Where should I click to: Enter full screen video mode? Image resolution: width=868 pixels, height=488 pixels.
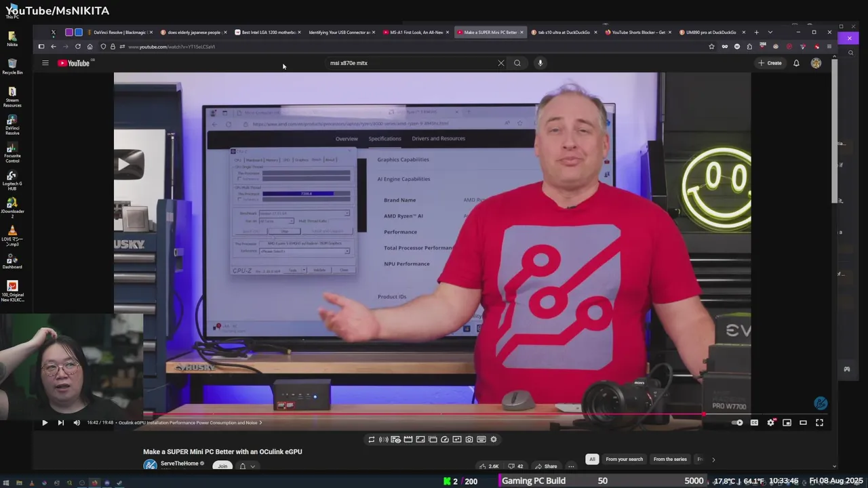coord(819,423)
